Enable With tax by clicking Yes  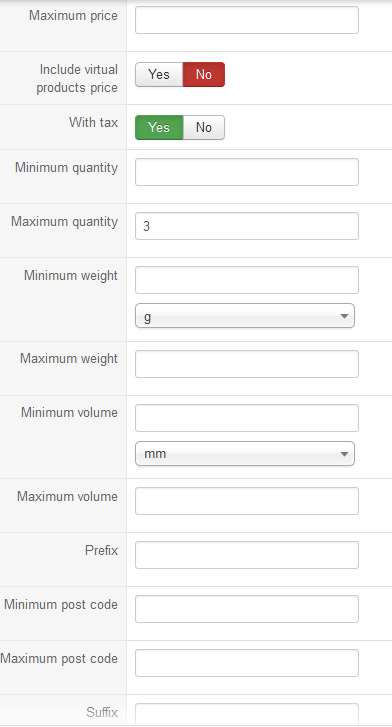(x=159, y=128)
